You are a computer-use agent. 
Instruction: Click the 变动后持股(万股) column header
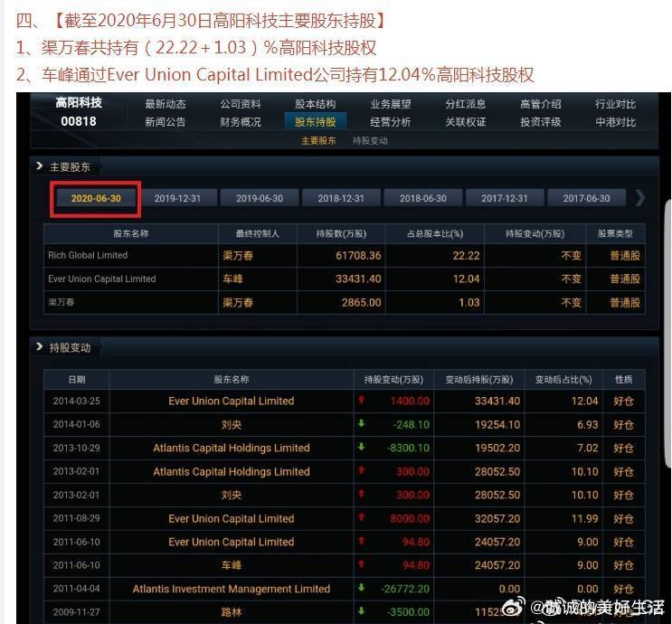[x=479, y=379]
